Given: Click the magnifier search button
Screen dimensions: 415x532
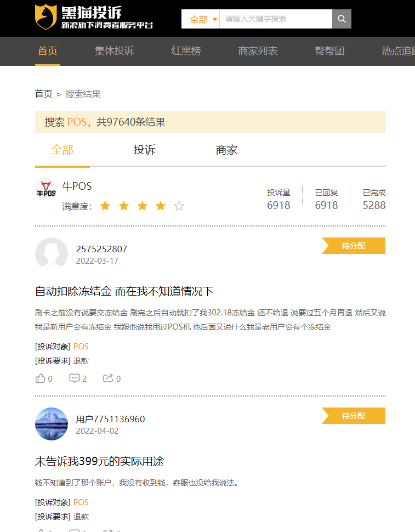Looking at the screenshot, I should 342,19.
